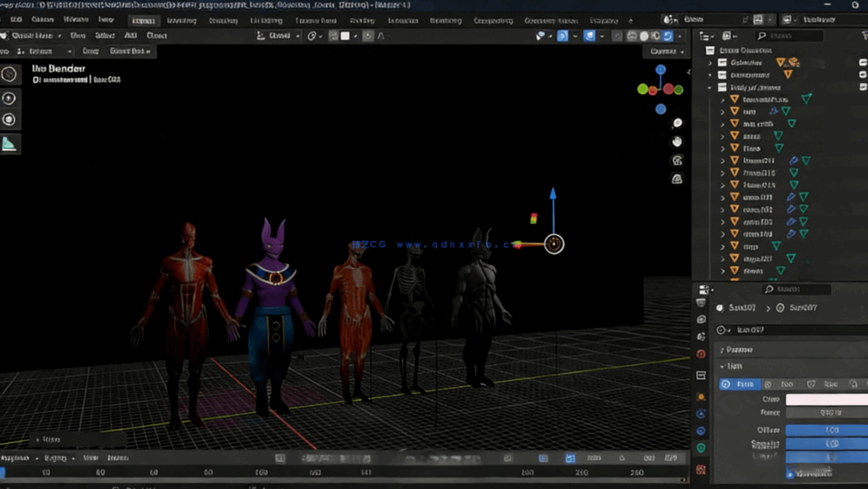Toggle proportional editing button
The height and width of the screenshot is (489, 868).
[367, 36]
